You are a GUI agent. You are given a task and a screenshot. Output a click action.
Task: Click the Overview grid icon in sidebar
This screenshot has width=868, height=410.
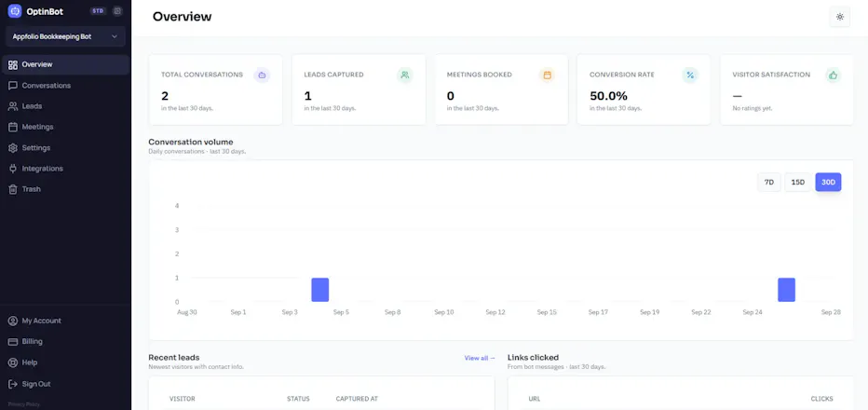tap(13, 65)
